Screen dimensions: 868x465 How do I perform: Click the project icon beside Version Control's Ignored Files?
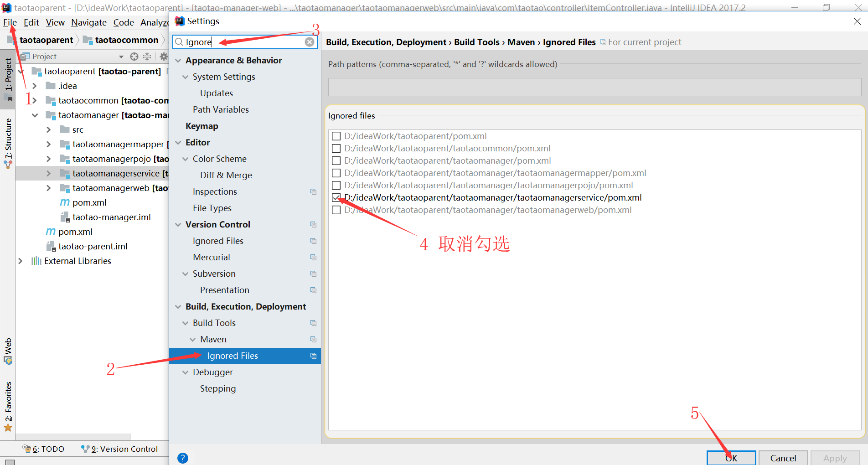click(313, 241)
